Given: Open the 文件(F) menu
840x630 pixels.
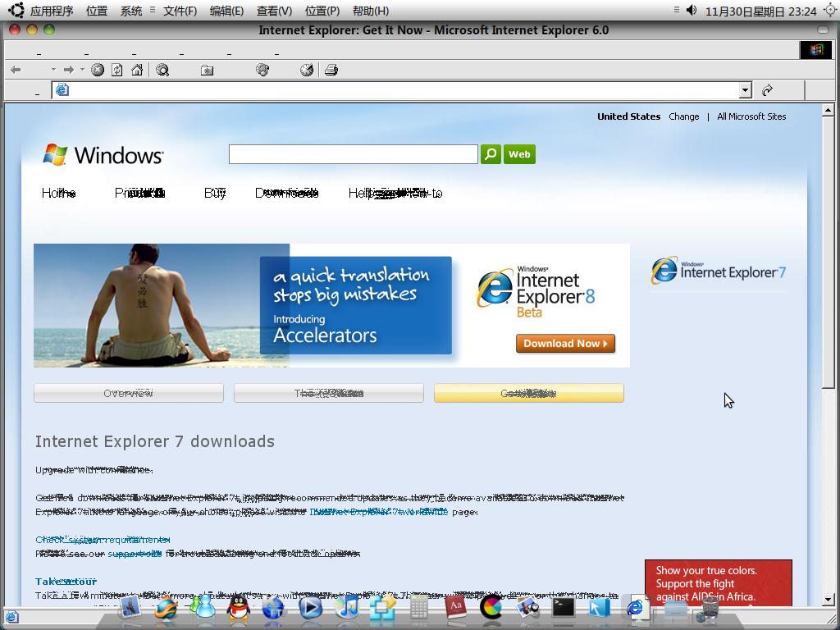Looking at the screenshot, I should [x=180, y=11].
